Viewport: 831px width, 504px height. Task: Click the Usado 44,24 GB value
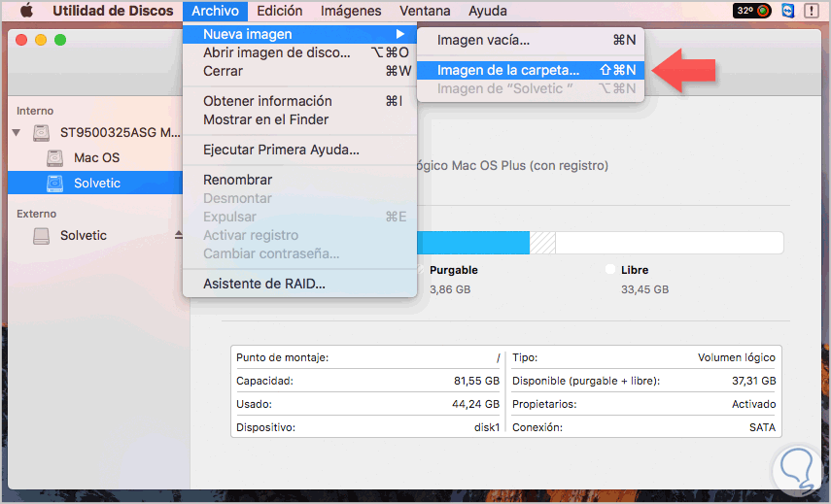pos(475,405)
